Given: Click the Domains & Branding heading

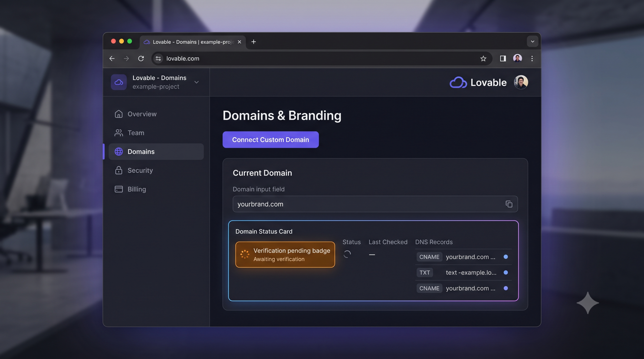Looking at the screenshot, I should 282,116.
